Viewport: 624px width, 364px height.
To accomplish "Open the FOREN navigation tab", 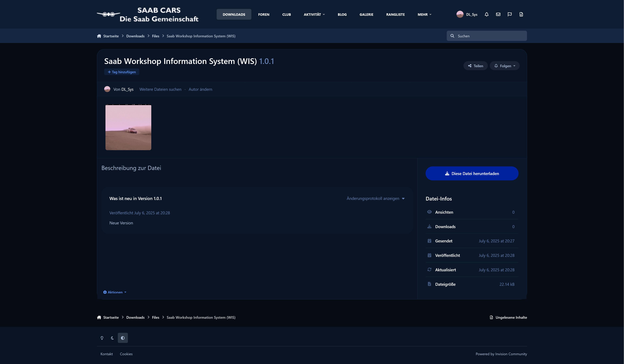I will click(x=263, y=14).
